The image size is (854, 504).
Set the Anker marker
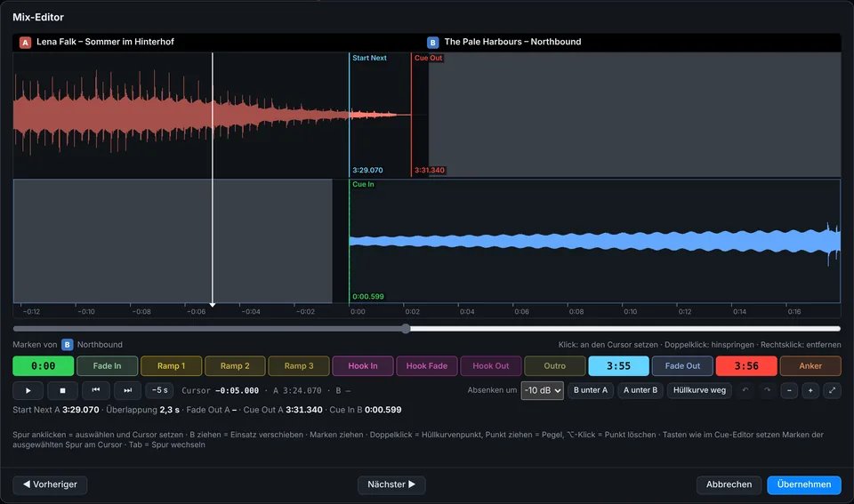coord(810,365)
